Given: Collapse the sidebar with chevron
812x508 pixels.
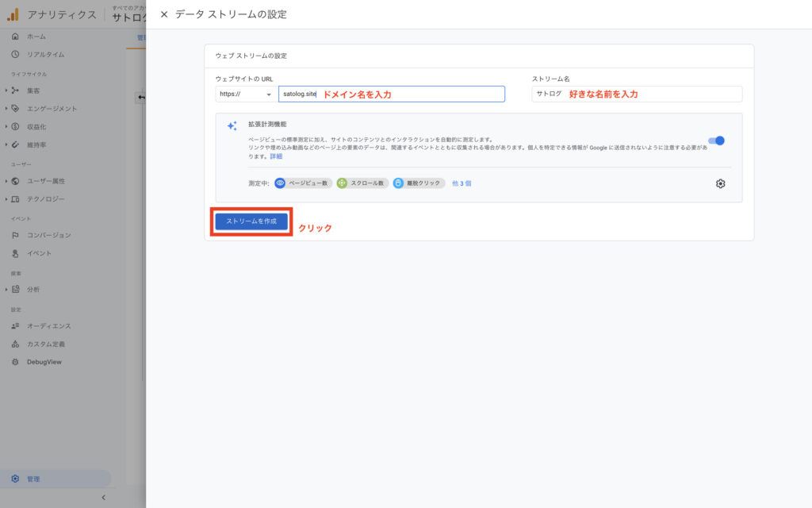Looking at the screenshot, I should pyautogui.click(x=103, y=498).
